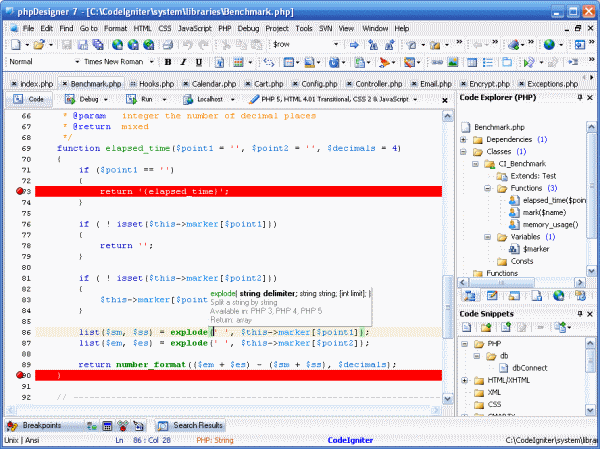The image size is (600, 449).
Task: Expand the HTML/XHTML snippets folder
Action: pyautogui.click(x=465, y=380)
